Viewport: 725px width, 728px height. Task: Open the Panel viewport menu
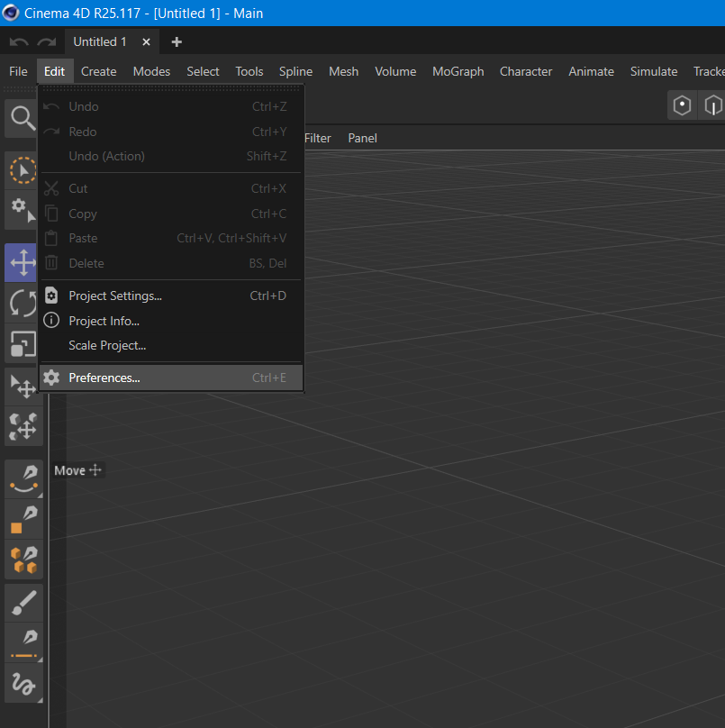(x=362, y=138)
